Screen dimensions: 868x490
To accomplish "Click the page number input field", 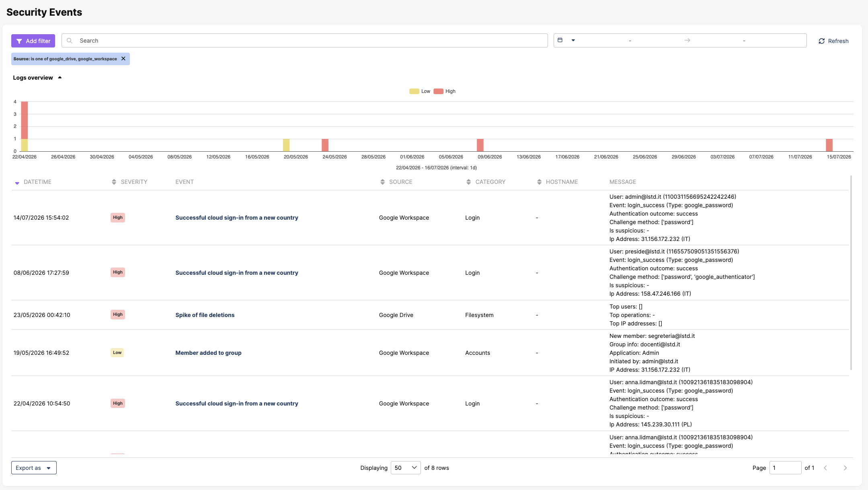I will (x=785, y=468).
